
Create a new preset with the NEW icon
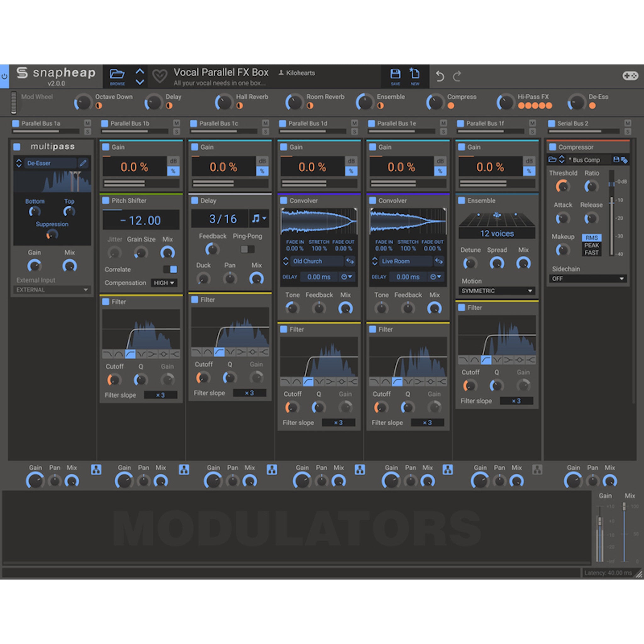click(x=414, y=74)
